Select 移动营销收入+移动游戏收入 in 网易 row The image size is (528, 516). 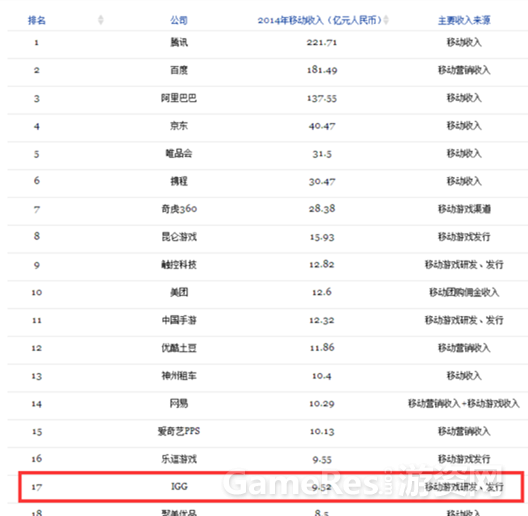tap(464, 404)
